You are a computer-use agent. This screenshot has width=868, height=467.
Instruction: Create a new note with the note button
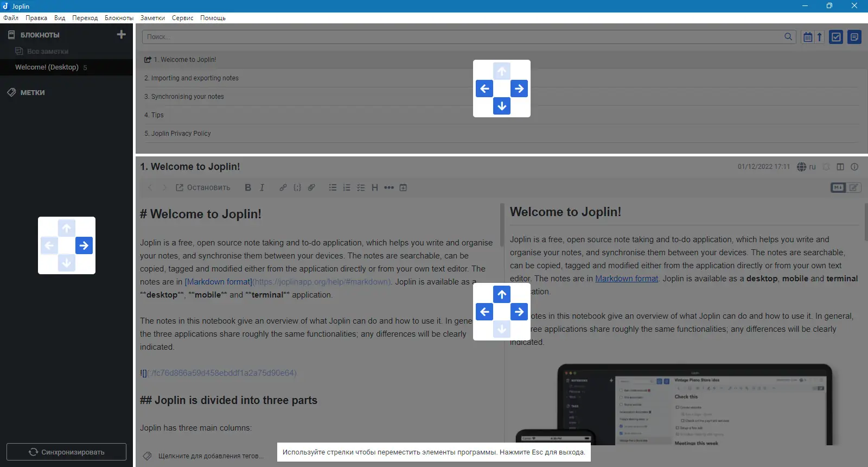[854, 37]
